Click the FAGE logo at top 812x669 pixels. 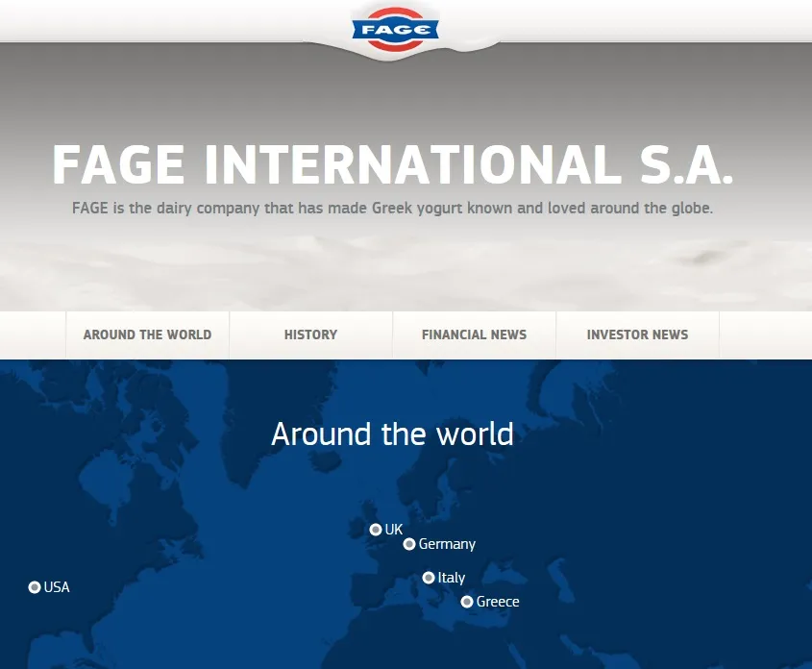click(395, 30)
